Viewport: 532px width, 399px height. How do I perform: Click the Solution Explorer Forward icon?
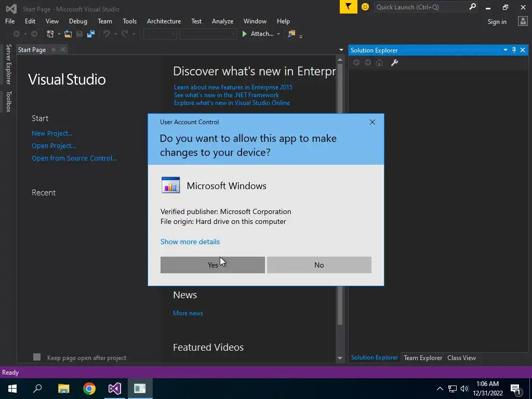[368, 62]
